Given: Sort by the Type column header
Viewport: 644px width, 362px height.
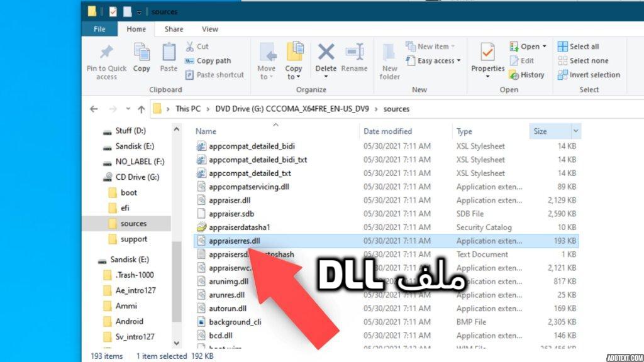Looking at the screenshot, I should 464,131.
